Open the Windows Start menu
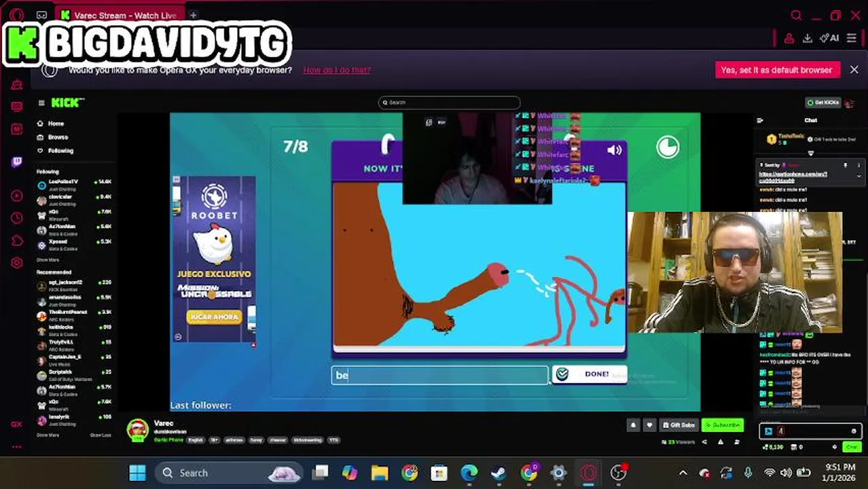 (137, 473)
